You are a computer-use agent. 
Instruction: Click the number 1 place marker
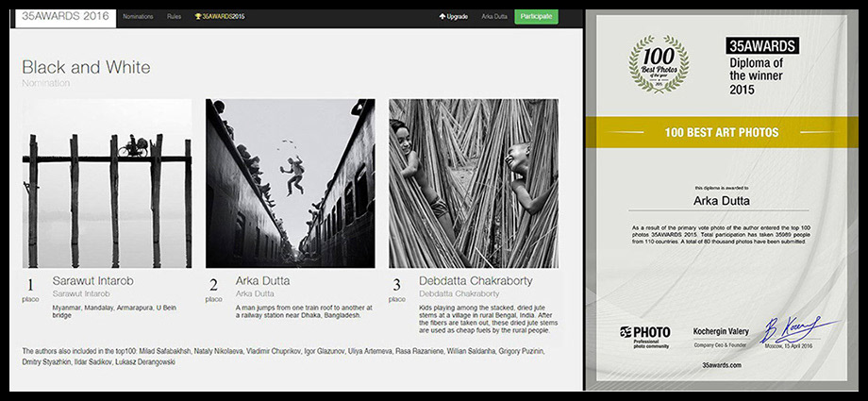point(30,285)
